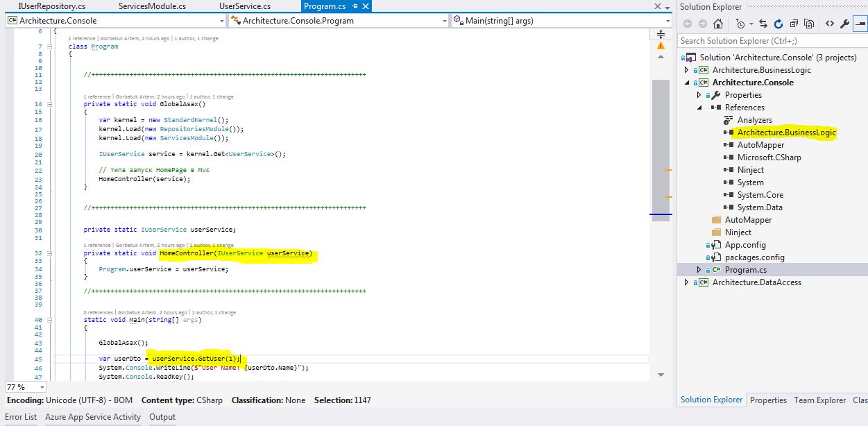
Task: Select the Ninject reference entry
Action: point(751,170)
